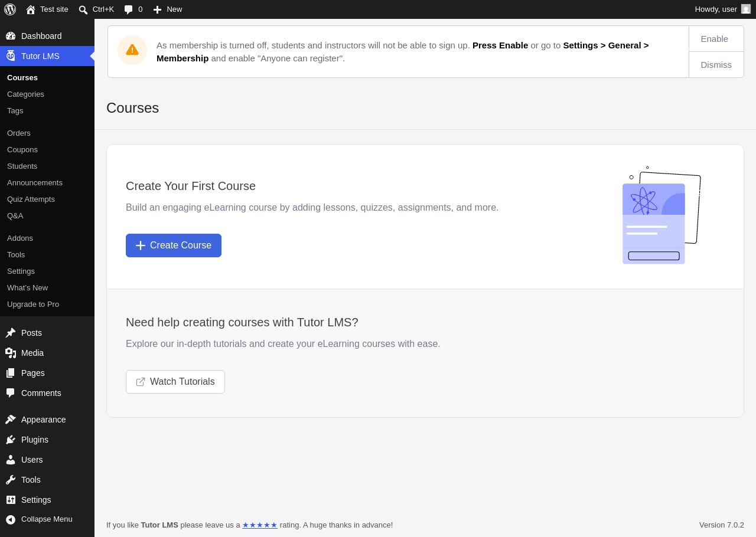This screenshot has height=537, width=756.
Task: Click the Comments icon in sidebar
Action: coord(11,393)
